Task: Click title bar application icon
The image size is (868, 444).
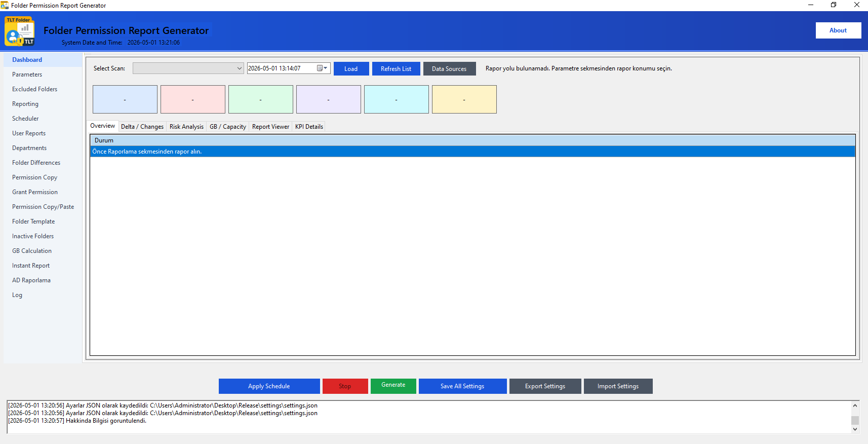Action: coord(5,5)
